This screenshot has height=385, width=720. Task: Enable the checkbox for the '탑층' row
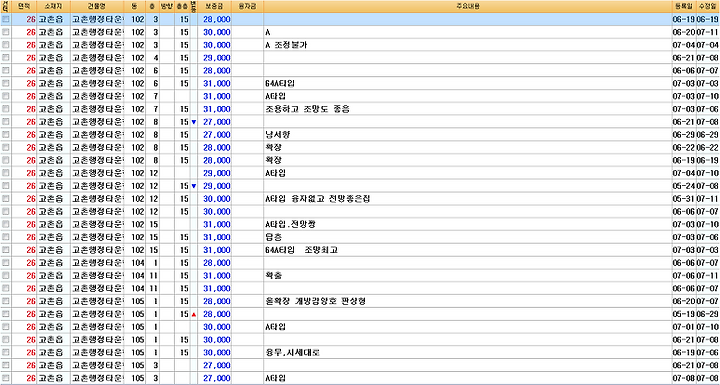[x=6, y=238]
